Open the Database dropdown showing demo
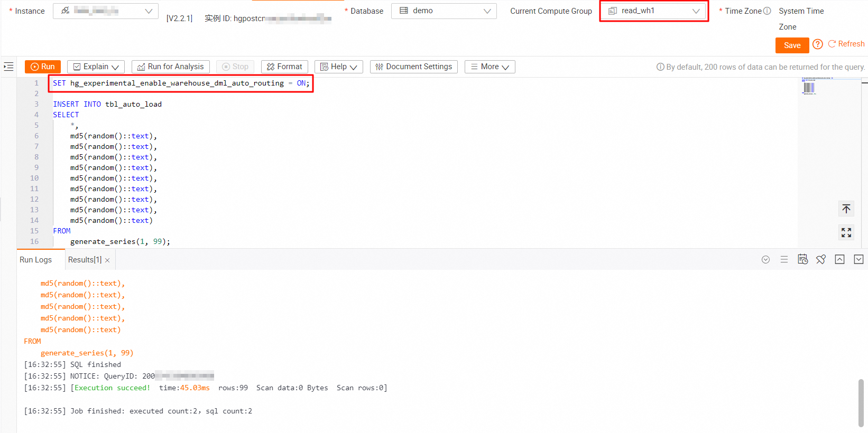 (444, 11)
